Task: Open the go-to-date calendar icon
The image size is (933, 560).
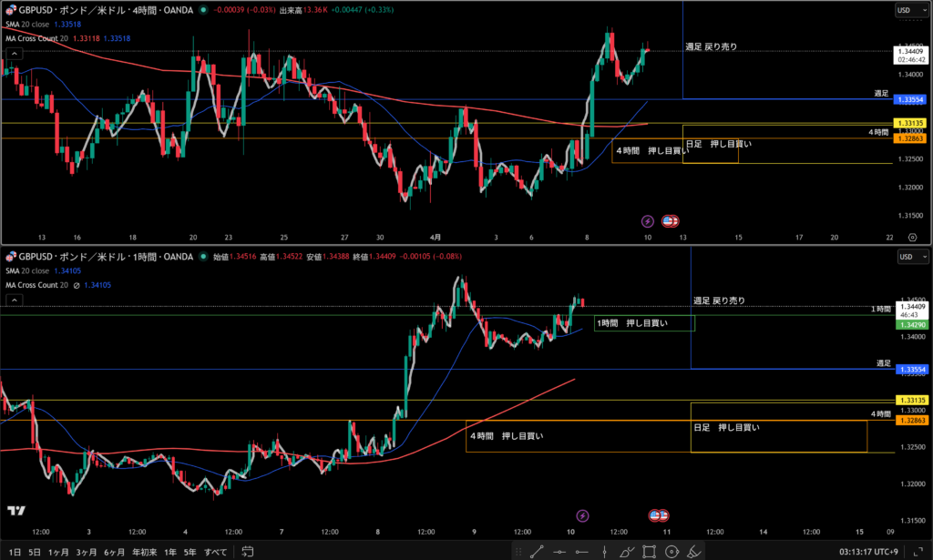Action: (246, 552)
